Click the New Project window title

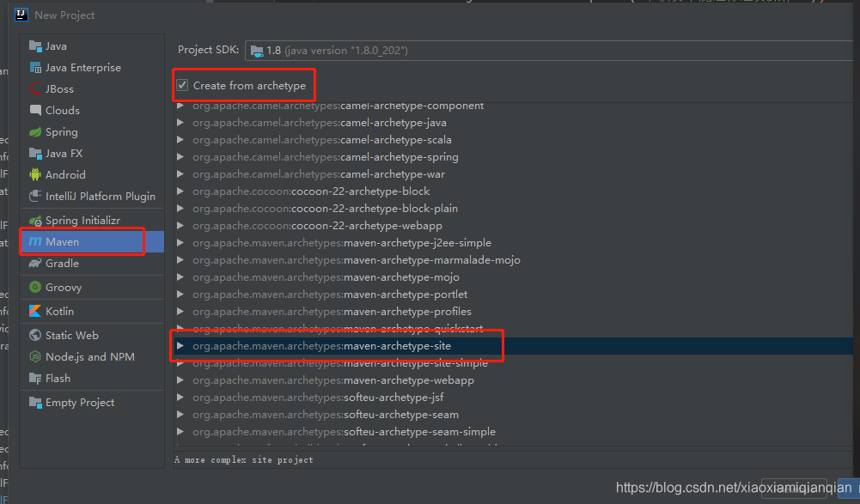click(64, 15)
